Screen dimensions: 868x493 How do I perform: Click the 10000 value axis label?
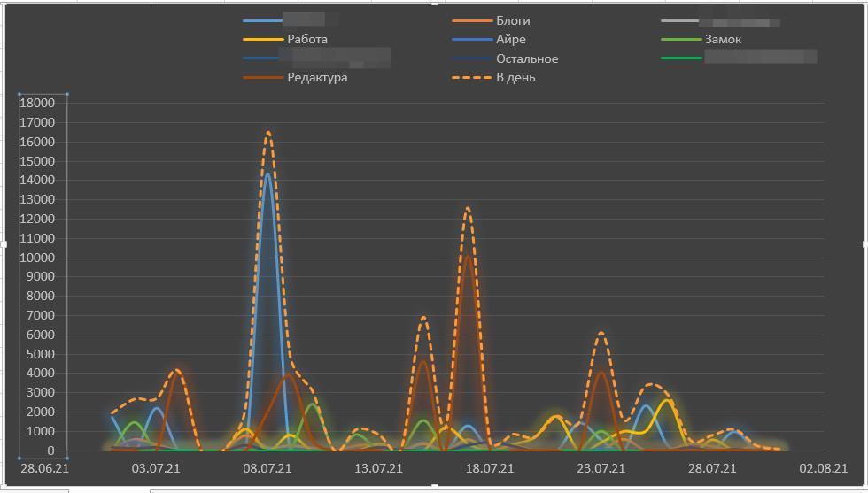coord(36,258)
